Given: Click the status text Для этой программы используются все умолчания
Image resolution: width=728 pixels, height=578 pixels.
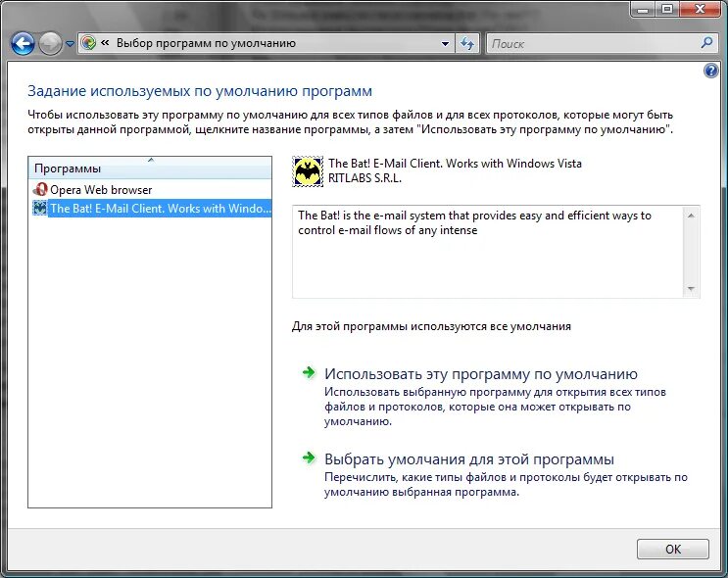Looking at the screenshot, I should click(431, 326).
